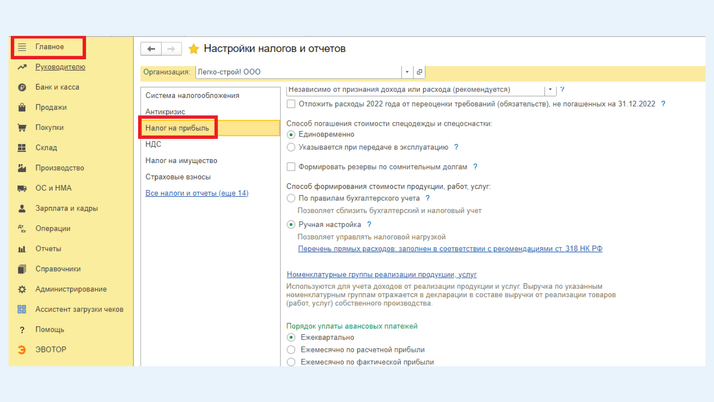Click the Продажи bag icon
Image resolution: width=714 pixels, height=402 pixels.
22,107
